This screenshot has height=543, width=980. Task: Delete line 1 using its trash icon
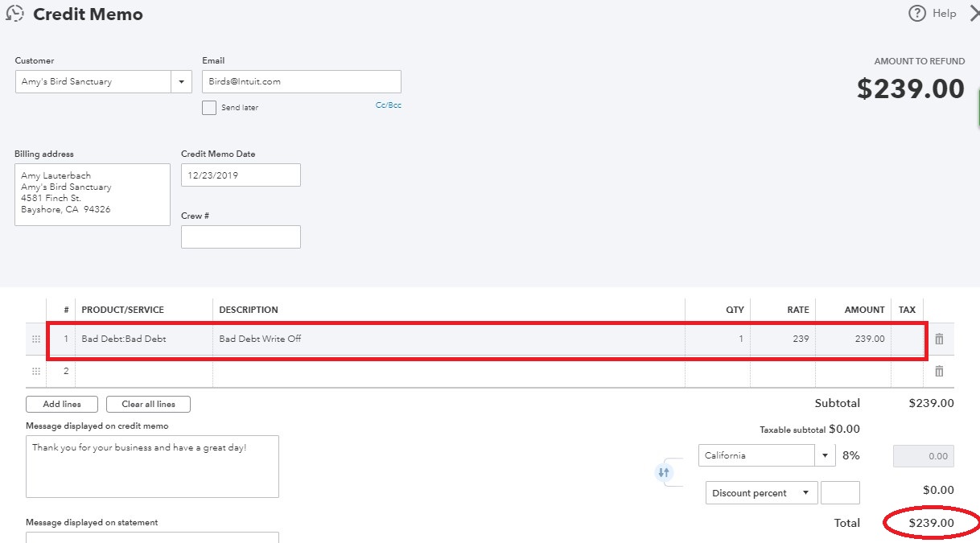coord(939,339)
